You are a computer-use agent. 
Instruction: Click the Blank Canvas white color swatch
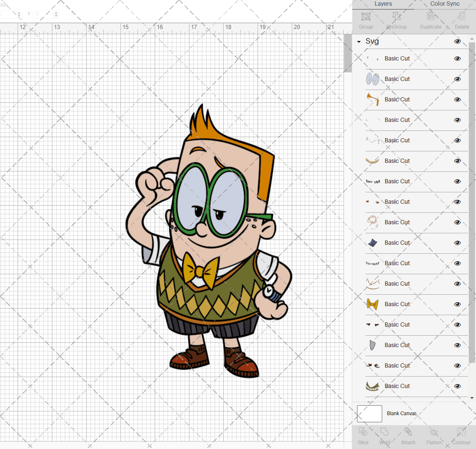click(x=369, y=413)
